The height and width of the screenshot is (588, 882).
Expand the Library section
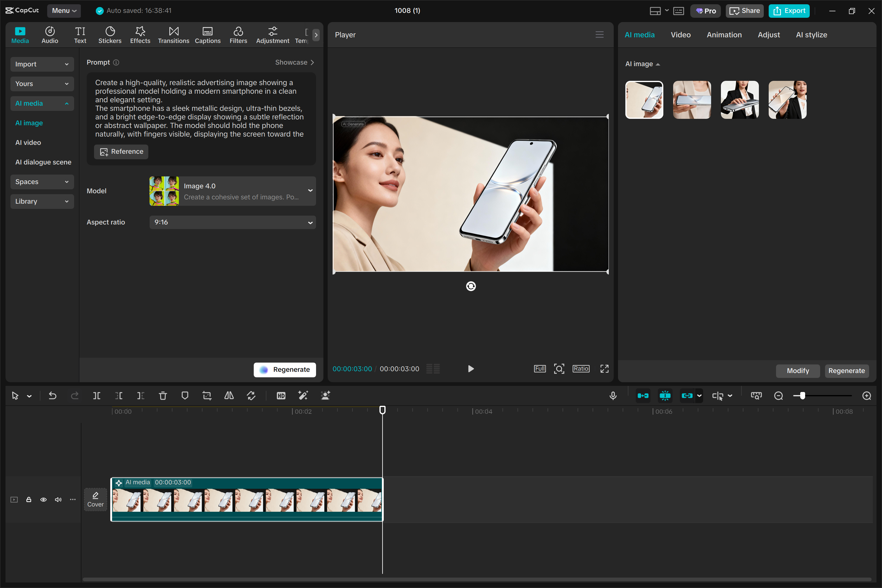click(42, 202)
